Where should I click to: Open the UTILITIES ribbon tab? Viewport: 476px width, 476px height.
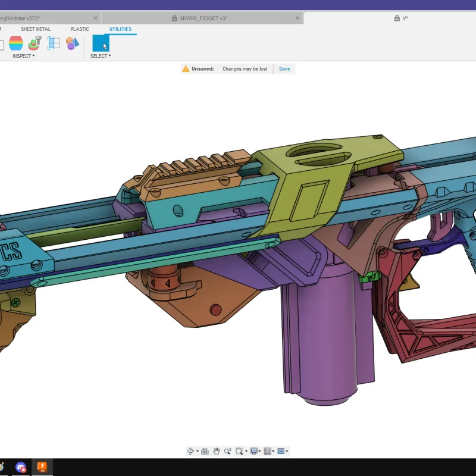[120, 29]
